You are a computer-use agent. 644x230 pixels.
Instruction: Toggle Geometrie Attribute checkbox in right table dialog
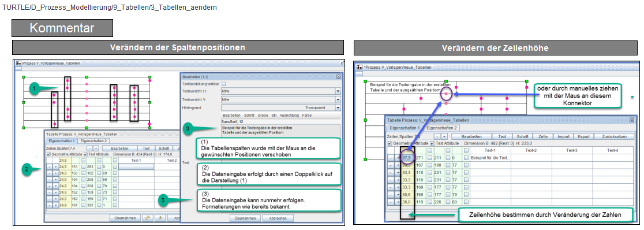point(390,143)
